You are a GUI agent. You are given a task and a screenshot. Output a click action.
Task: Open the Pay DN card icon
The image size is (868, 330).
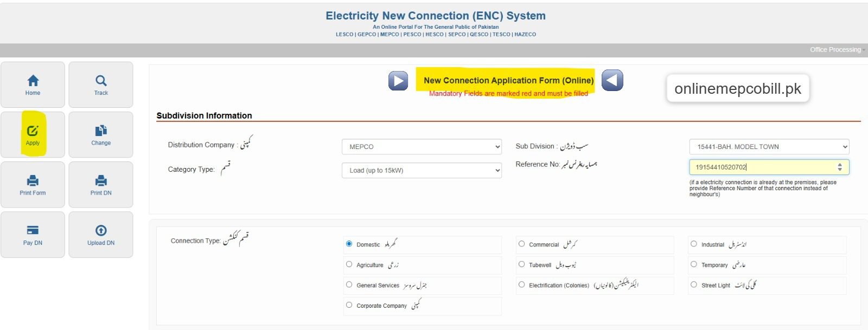coord(33,230)
